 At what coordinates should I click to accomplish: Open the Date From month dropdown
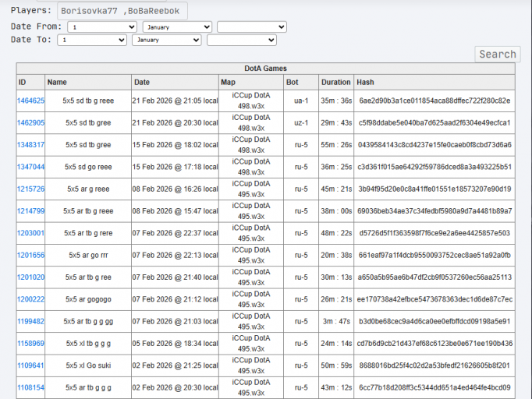pos(177,27)
